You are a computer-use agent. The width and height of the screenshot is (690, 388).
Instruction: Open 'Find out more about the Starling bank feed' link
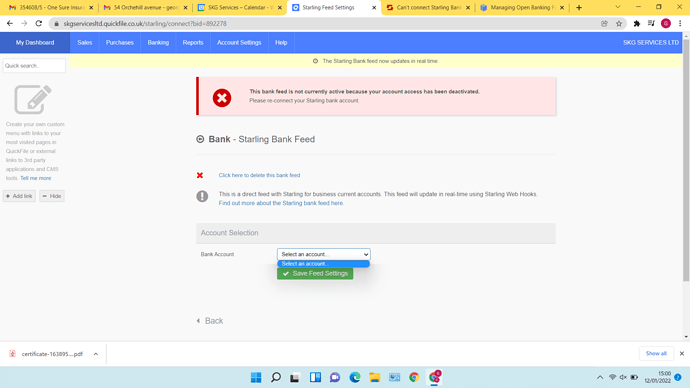281,203
